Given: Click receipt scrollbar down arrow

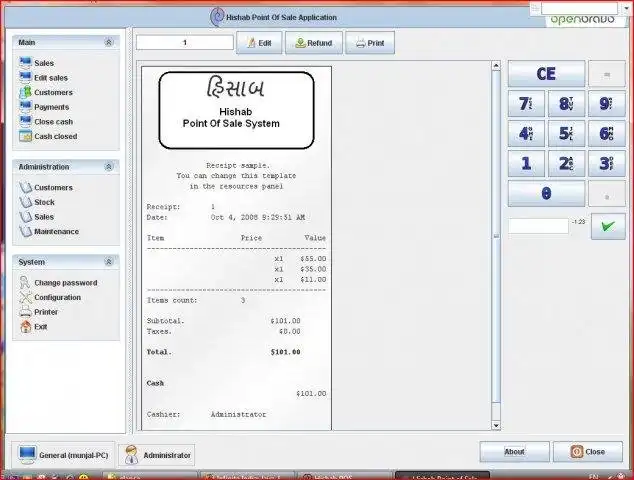Looking at the screenshot, I should click(x=496, y=425).
